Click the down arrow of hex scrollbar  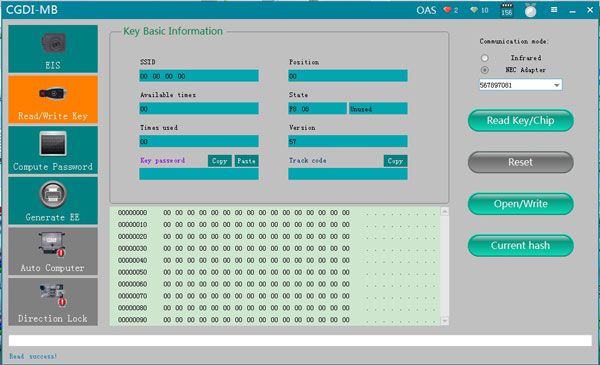click(x=444, y=321)
